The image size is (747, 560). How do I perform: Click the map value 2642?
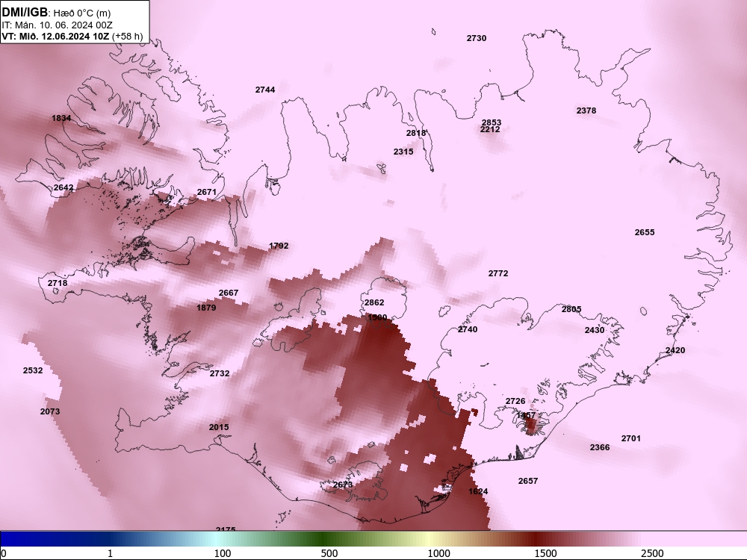(63, 187)
